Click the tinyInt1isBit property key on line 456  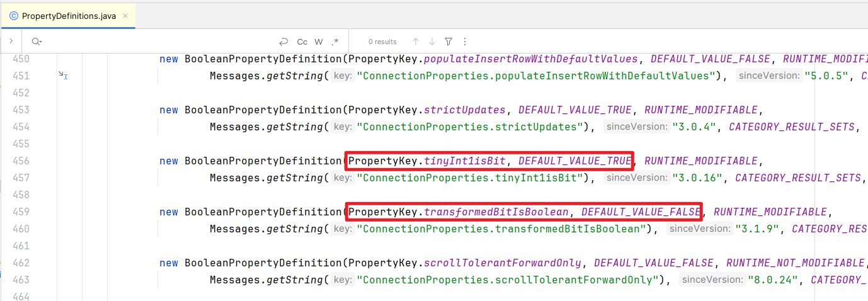(x=465, y=161)
